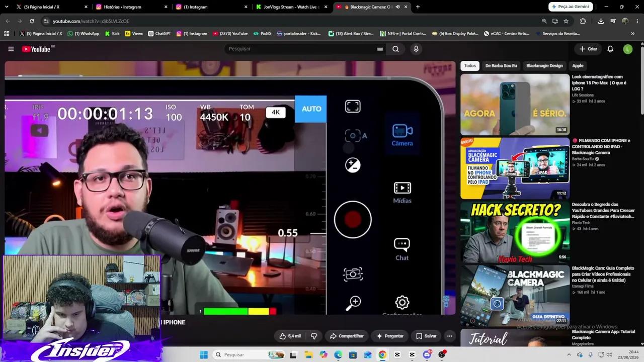Click the Compartilhar share button
644x362 pixels.
(347, 336)
